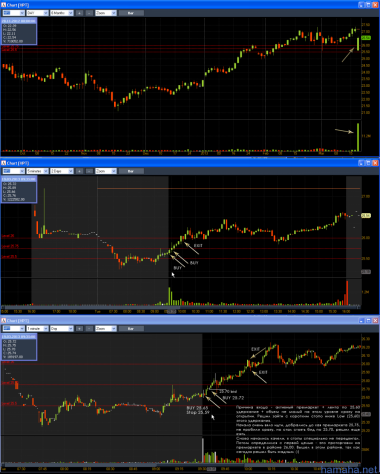Click the horizontal scrollbar under the 5-minute chart
The height and width of the screenshot is (474, 380).
(x=181, y=307)
